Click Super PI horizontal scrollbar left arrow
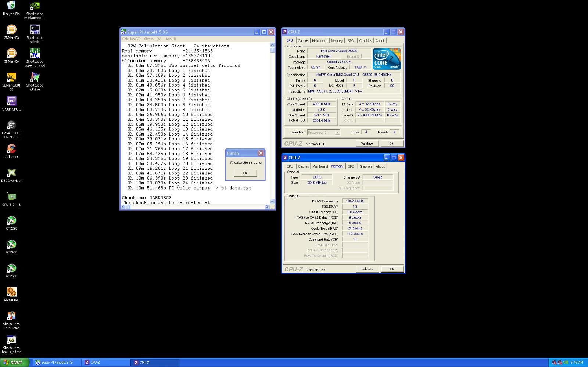588x367 pixels. [123, 207]
